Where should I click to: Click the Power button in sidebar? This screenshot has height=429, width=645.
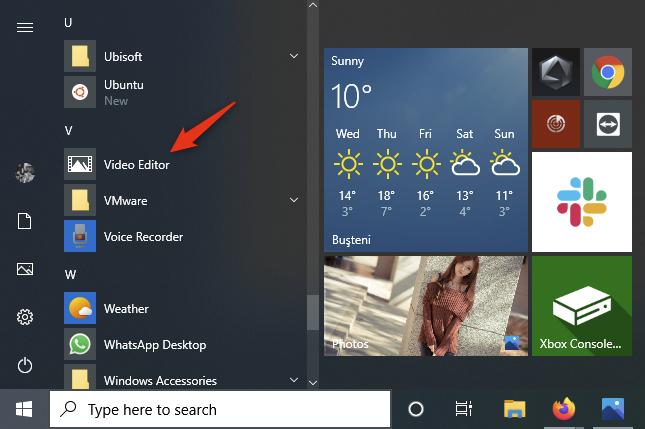click(x=25, y=365)
